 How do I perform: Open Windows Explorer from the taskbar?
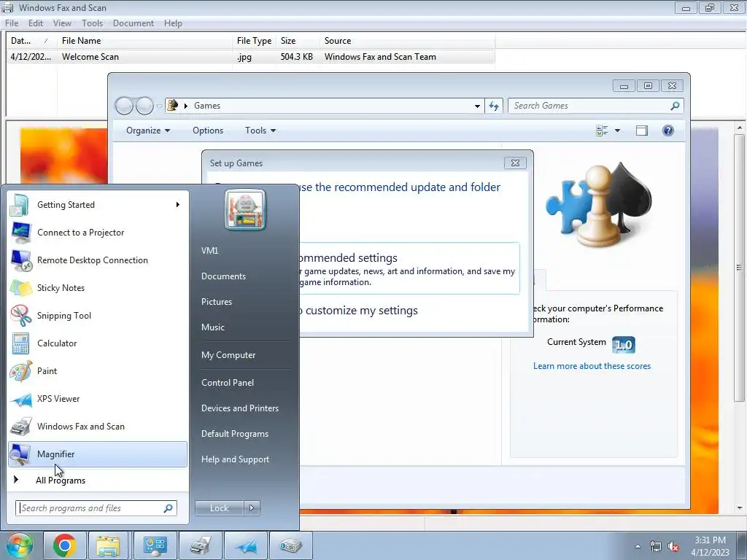click(108, 545)
